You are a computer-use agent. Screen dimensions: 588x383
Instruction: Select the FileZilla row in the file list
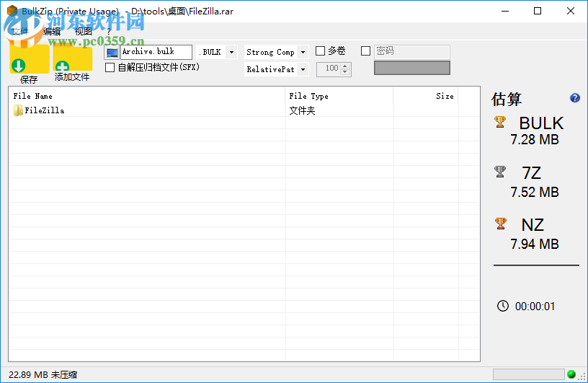click(x=244, y=110)
